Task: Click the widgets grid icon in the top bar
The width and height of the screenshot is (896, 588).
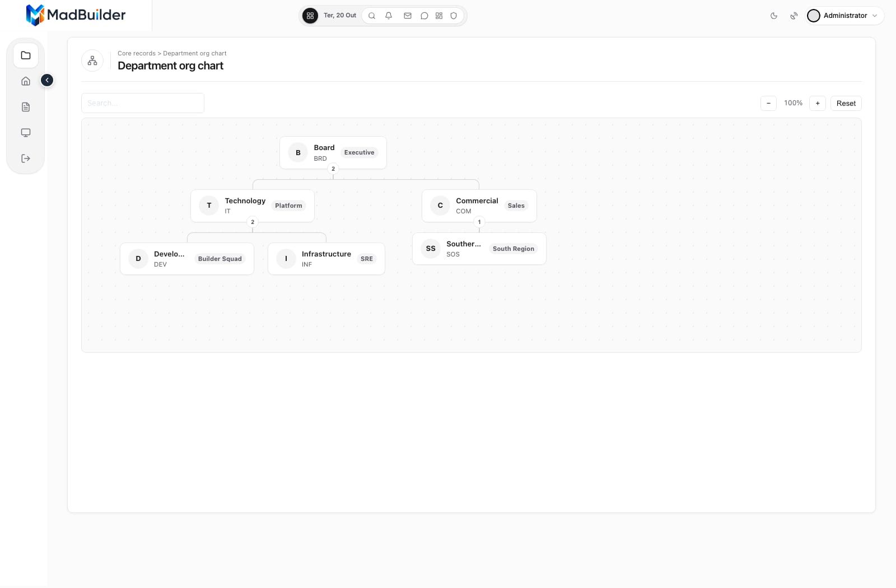Action: click(x=439, y=16)
